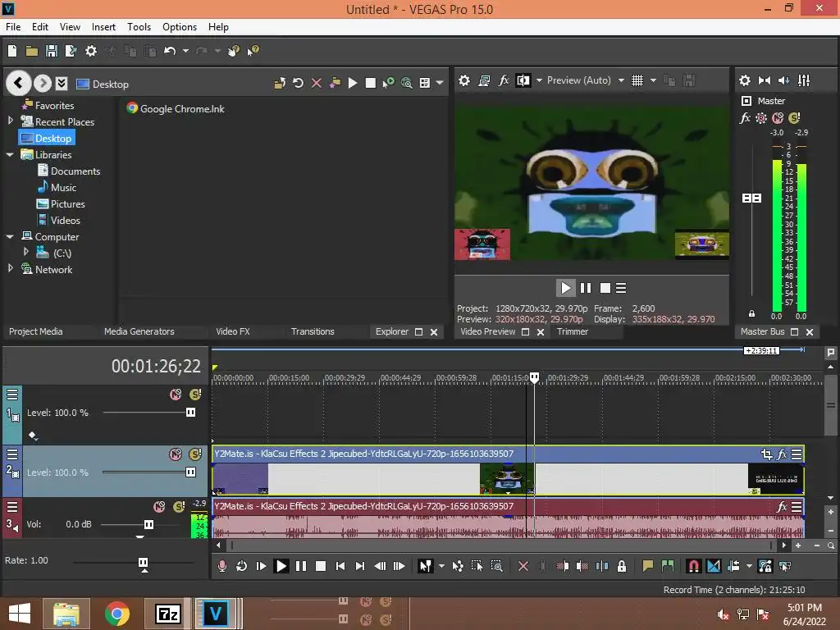Open video output FX in preview

(x=504, y=80)
